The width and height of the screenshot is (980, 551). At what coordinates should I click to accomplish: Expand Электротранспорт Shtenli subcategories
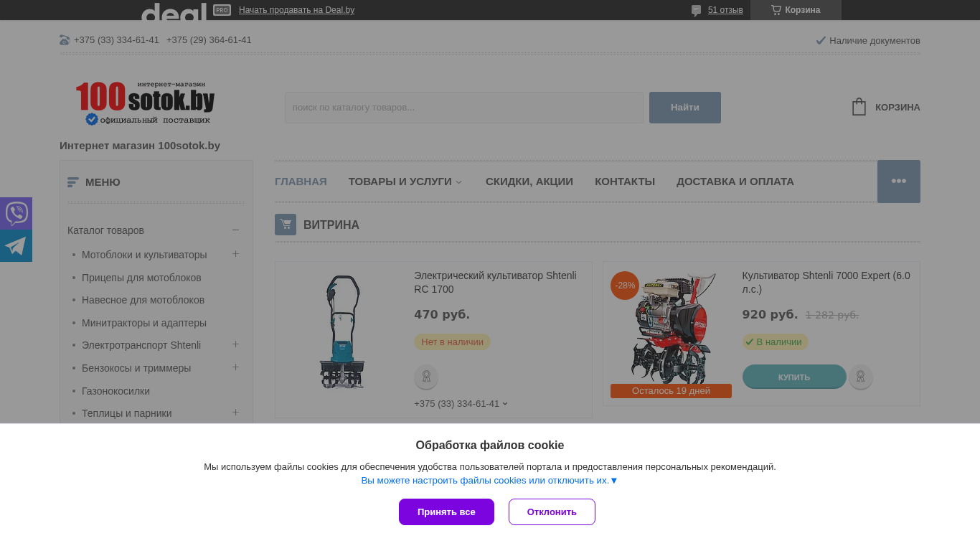tap(235, 344)
